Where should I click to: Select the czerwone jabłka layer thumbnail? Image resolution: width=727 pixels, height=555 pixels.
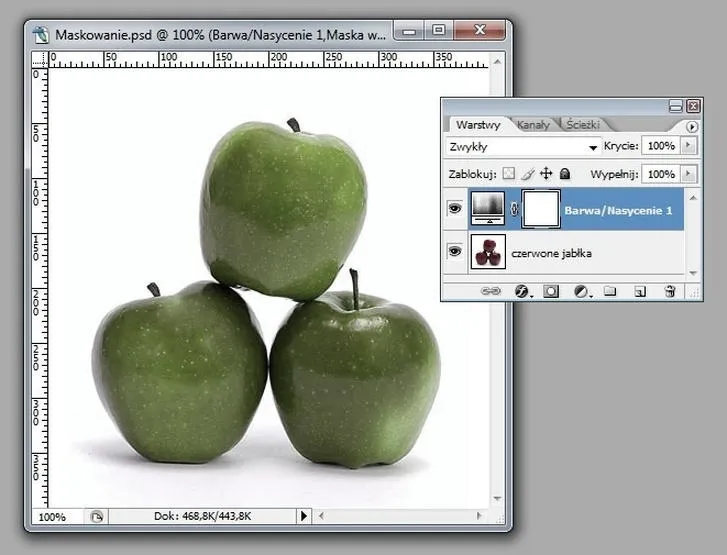pos(488,251)
